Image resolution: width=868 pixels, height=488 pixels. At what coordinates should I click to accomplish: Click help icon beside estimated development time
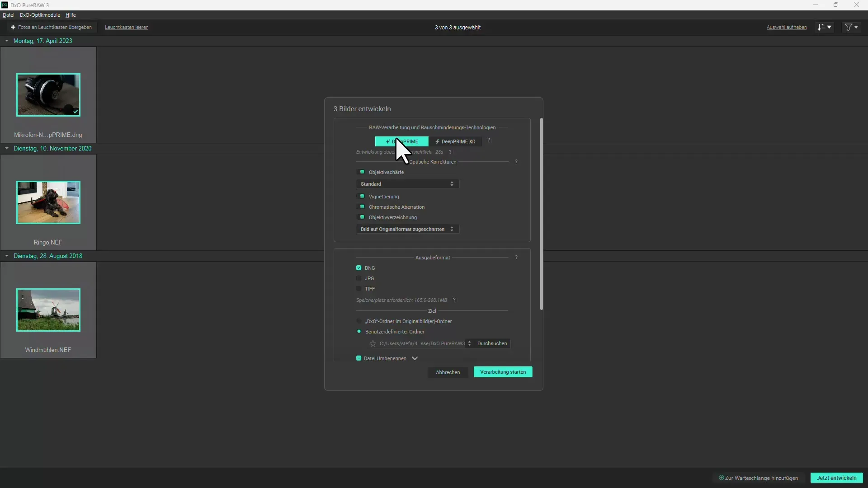(450, 152)
